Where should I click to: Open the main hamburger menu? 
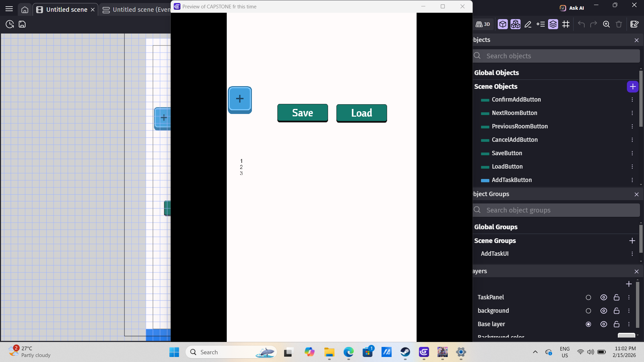click(9, 9)
